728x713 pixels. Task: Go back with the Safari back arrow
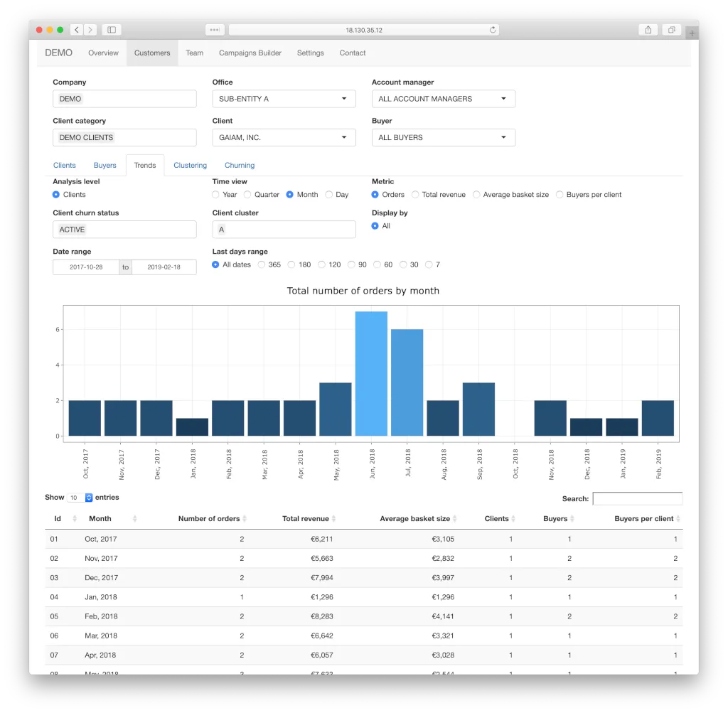point(77,30)
